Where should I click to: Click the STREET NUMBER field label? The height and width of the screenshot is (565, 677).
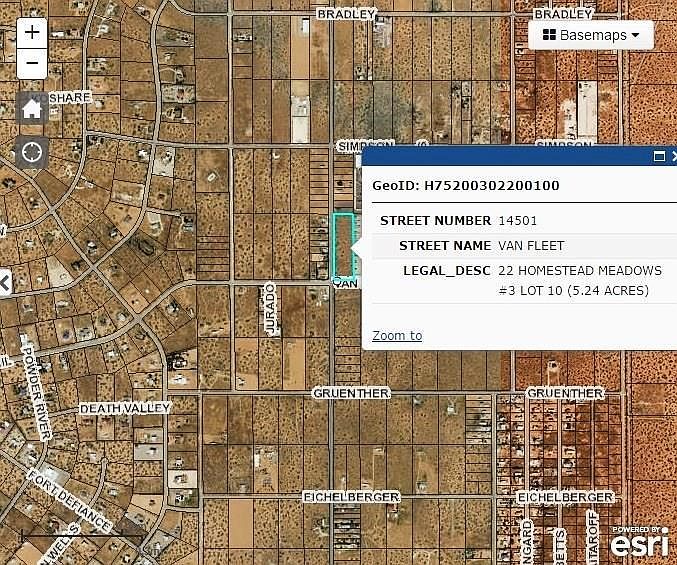(x=435, y=221)
